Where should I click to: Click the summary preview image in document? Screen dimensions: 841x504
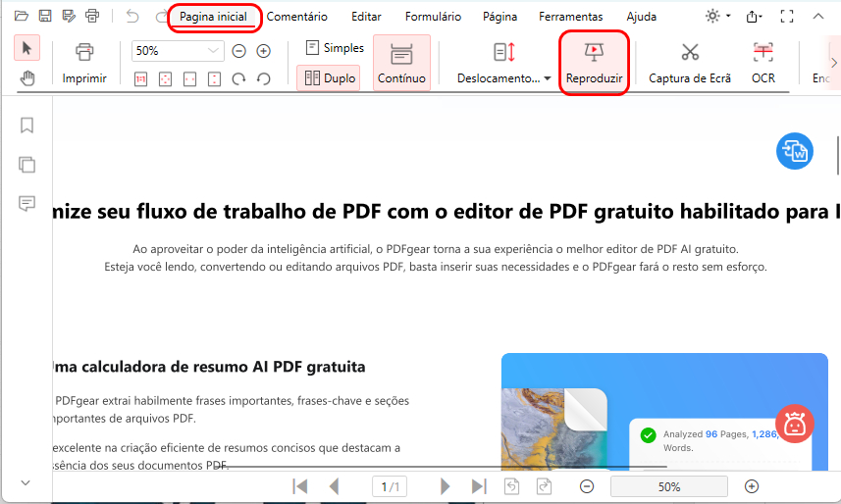pos(664,412)
